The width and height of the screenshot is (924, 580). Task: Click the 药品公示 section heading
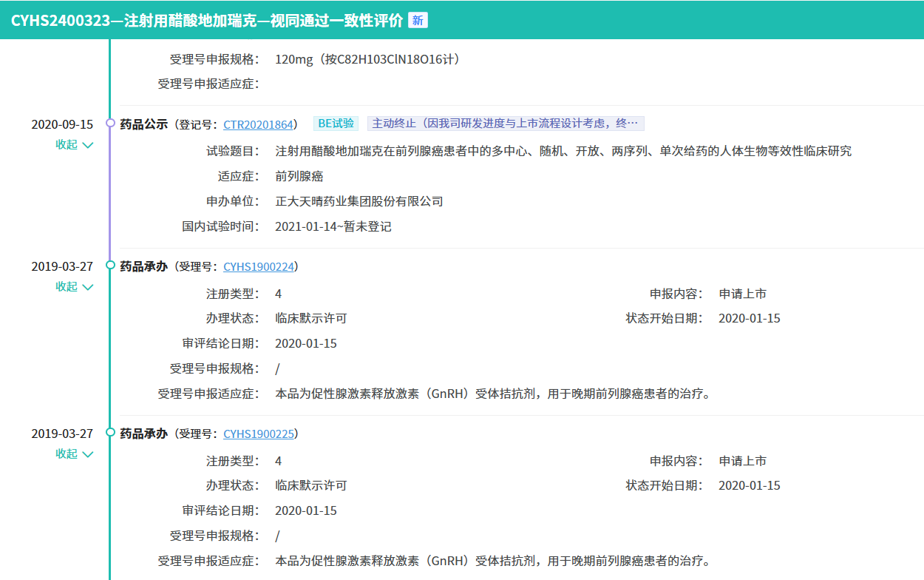(144, 124)
